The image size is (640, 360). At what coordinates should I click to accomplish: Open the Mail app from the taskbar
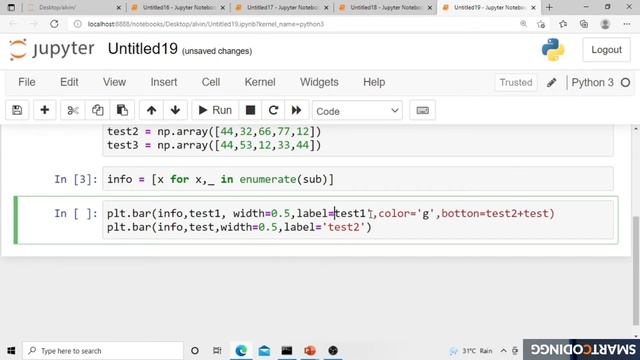click(264, 351)
